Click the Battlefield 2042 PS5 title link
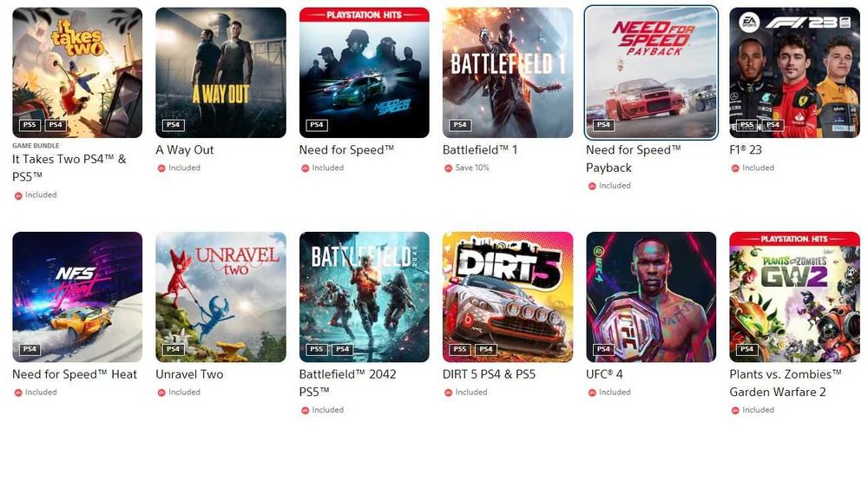 pyautogui.click(x=348, y=383)
